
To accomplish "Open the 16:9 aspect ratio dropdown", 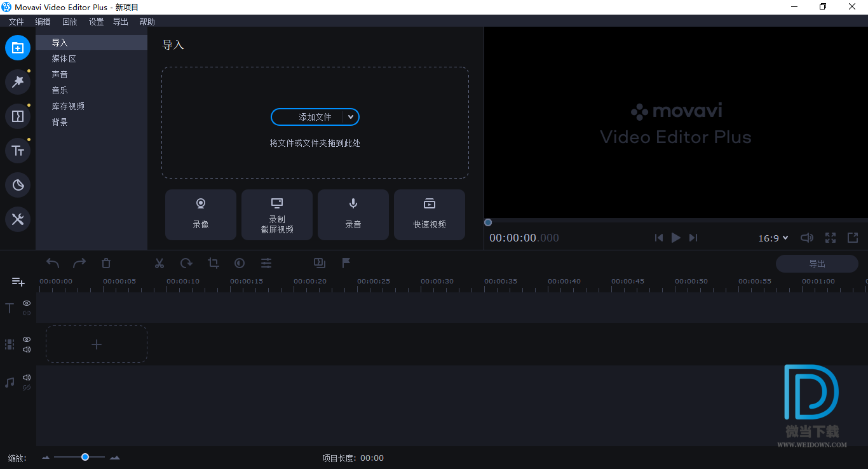I will click(x=773, y=238).
